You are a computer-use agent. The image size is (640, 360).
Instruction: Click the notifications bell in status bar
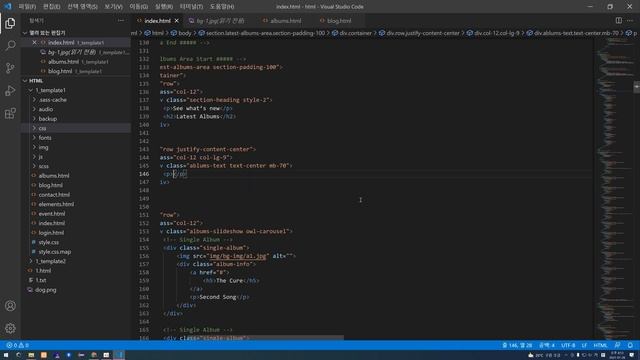630,345
